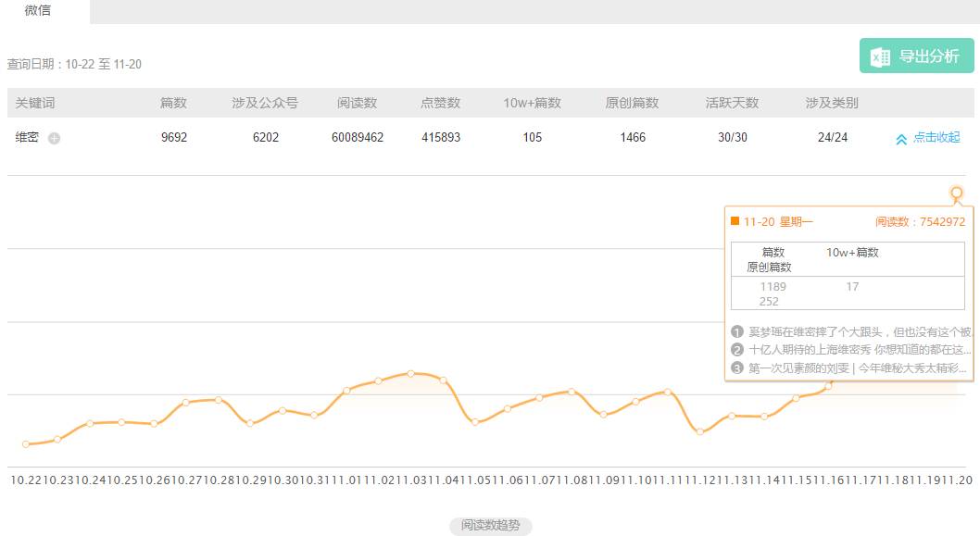This screenshot has height=536, width=980.
Task: Click the orange square marker beside 11-20 星期一
Action: [x=735, y=221]
